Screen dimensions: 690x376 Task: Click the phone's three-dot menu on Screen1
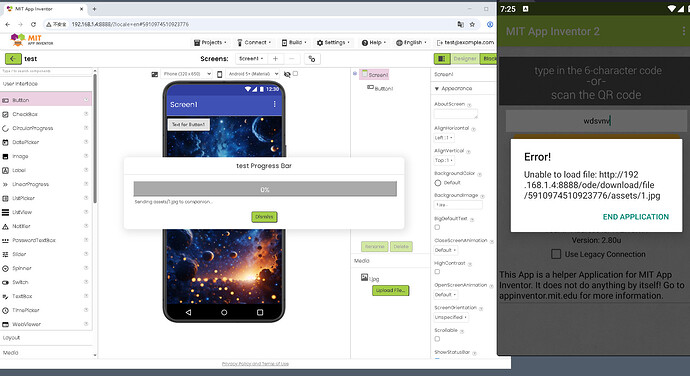[x=275, y=104]
